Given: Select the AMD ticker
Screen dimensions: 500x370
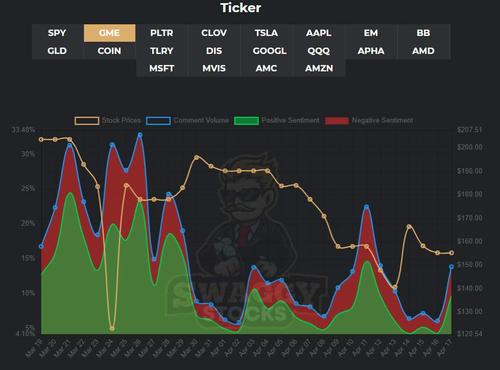Looking at the screenshot, I should point(423,51).
